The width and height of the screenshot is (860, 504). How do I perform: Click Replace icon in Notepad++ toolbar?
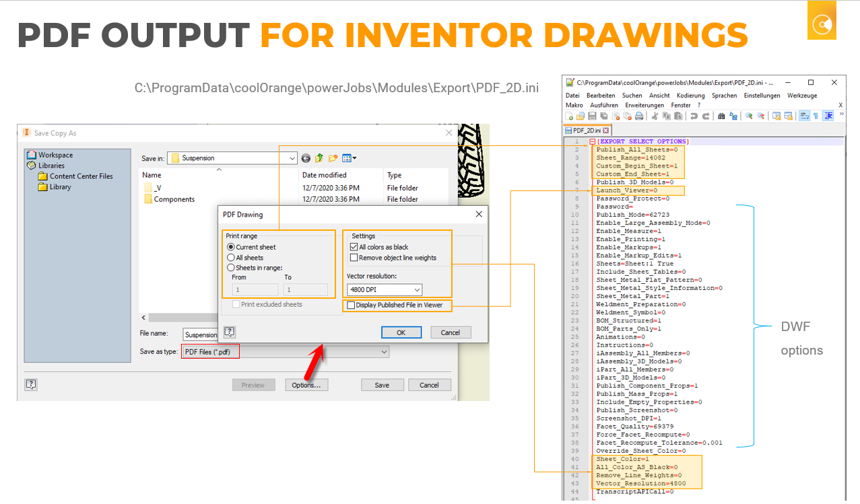733,116
